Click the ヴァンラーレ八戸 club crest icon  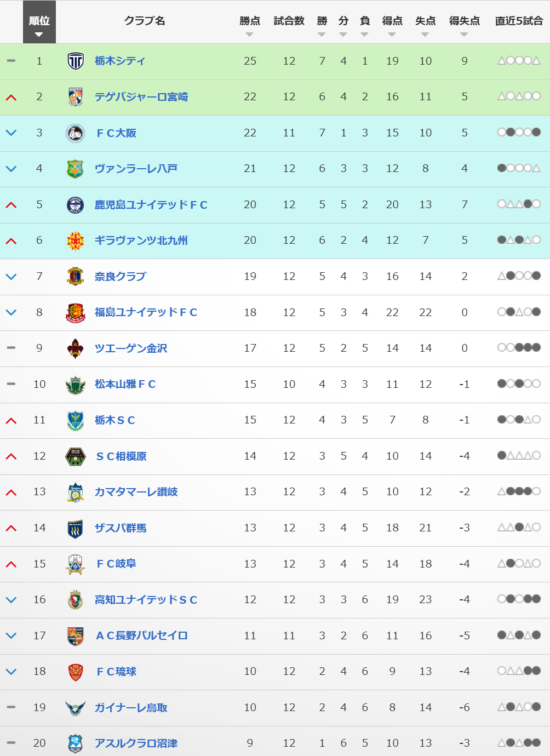tap(75, 169)
